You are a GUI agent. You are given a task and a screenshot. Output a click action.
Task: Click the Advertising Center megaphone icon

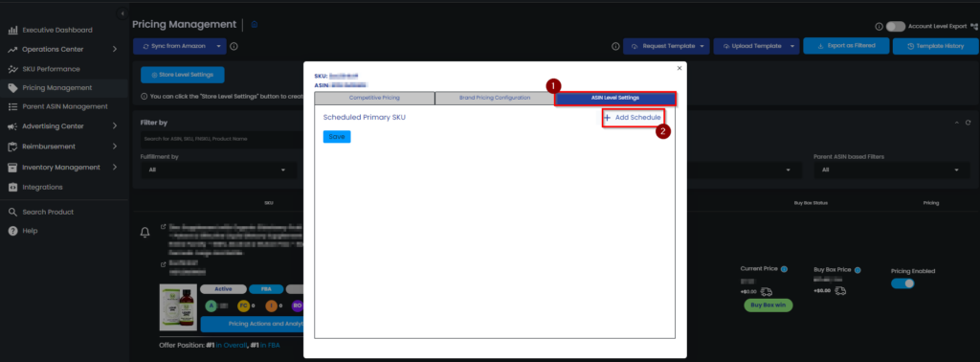tap(12, 126)
